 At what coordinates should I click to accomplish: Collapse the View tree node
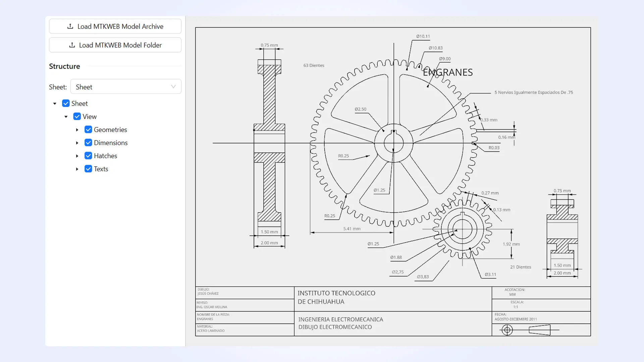tap(66, 116)
